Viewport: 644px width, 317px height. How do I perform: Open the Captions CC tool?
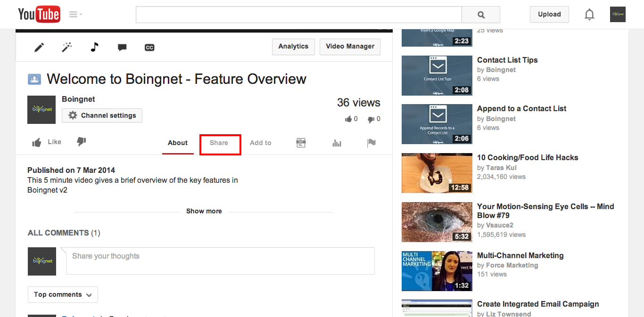[149, 47]
